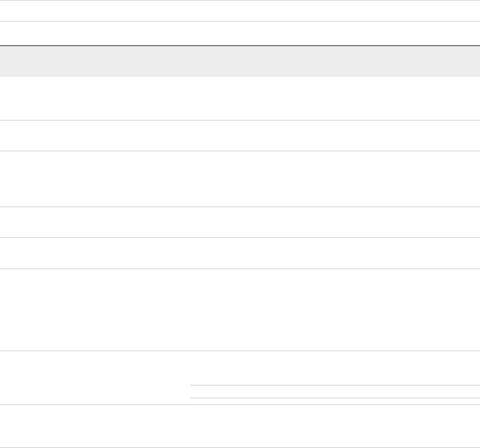The height and width of the screenshot is (448, 480).
Task: Click the tallest empty table row
Action: (240, 310)
